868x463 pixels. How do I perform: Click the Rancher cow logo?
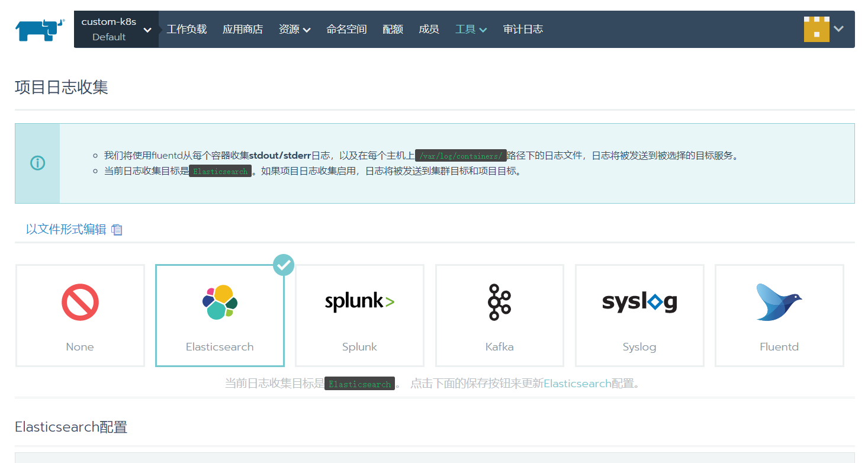pos(40,30)
